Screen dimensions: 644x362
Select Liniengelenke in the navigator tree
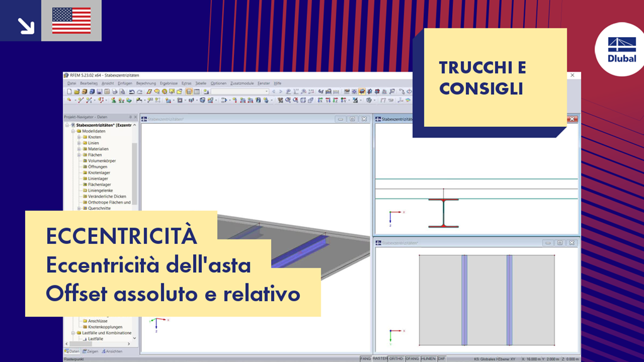point(100,190)
